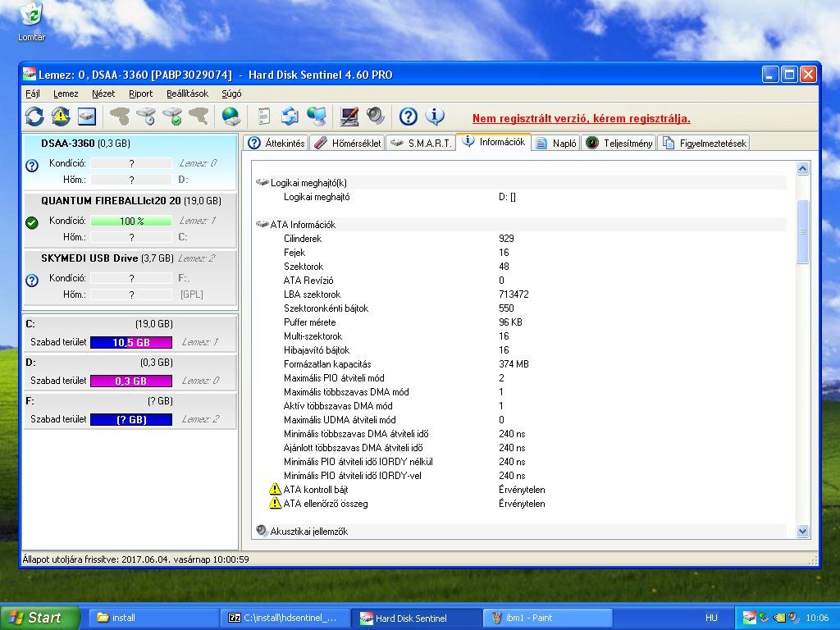Click the 7z 'C:\install\hdsentinel_...' taskbar button
The width and height of the screenshot is (840, 630).
click(x=285, y=618)
